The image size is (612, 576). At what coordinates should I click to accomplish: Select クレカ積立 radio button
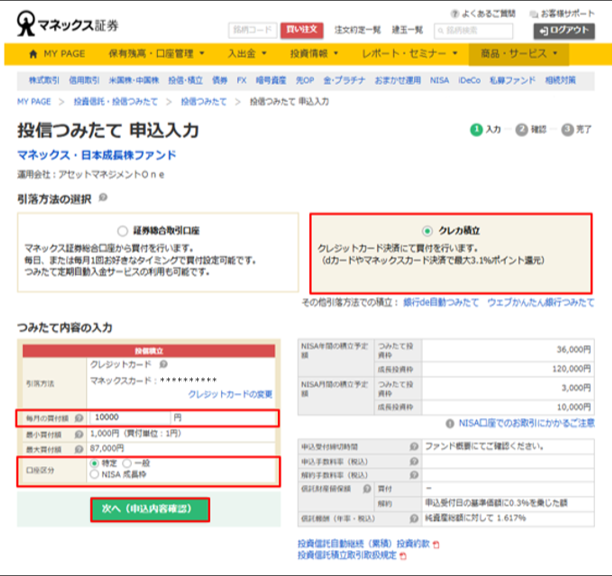tap(427, 231)
